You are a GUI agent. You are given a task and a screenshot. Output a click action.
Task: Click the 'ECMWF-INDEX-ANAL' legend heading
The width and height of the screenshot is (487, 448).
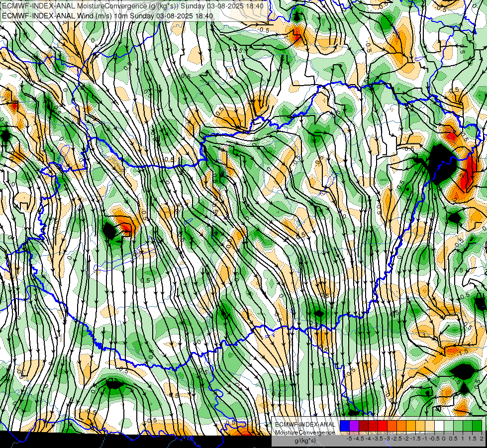point(305,425)
